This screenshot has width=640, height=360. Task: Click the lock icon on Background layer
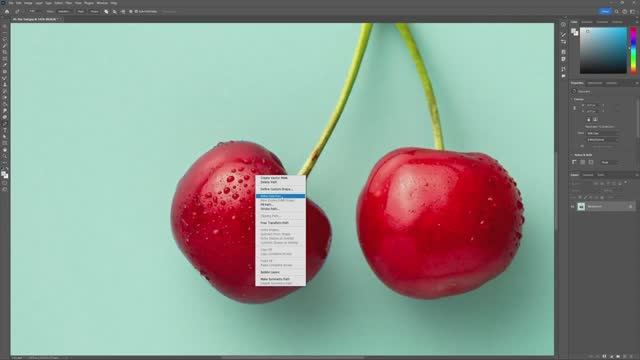pyautogui.click(x=630, y=207)
